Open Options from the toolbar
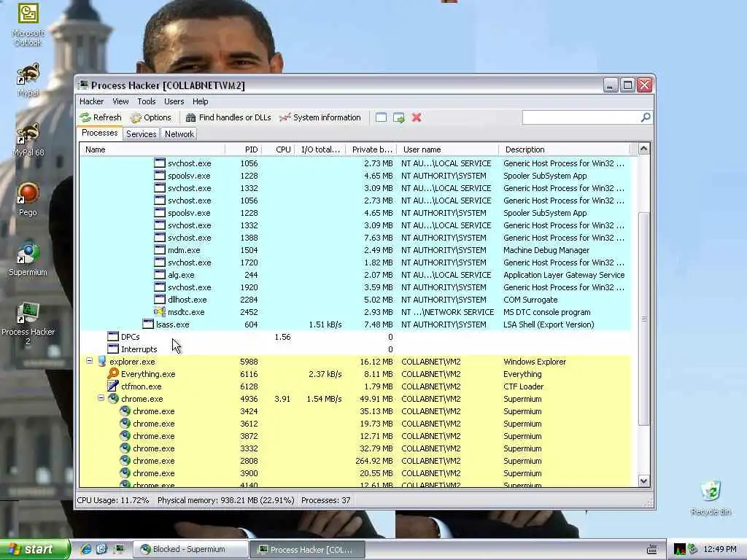 pyautogui.click(x=150, y=117)
